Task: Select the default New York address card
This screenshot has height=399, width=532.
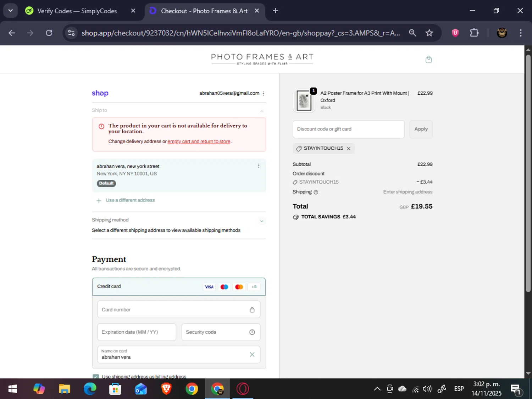Action: [x=179, y=175]
